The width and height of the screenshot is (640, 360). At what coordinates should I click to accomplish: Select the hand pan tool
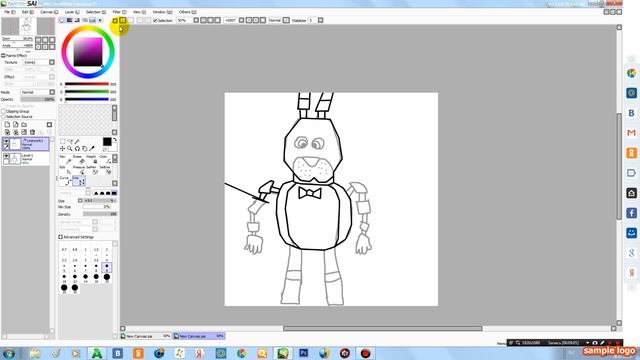(x=84, y=149)
